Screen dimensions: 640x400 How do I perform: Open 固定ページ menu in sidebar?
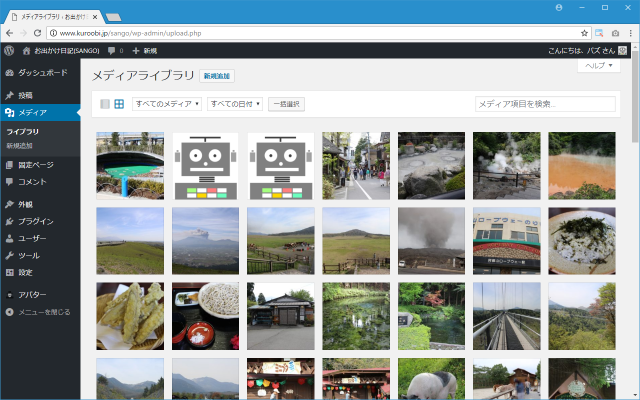tap(36, 164)
